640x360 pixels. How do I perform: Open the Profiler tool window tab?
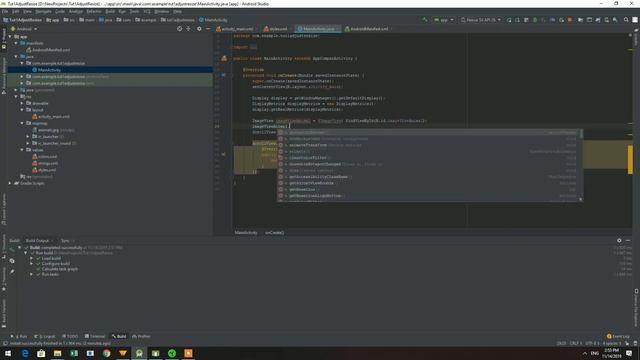coord(141,336)
